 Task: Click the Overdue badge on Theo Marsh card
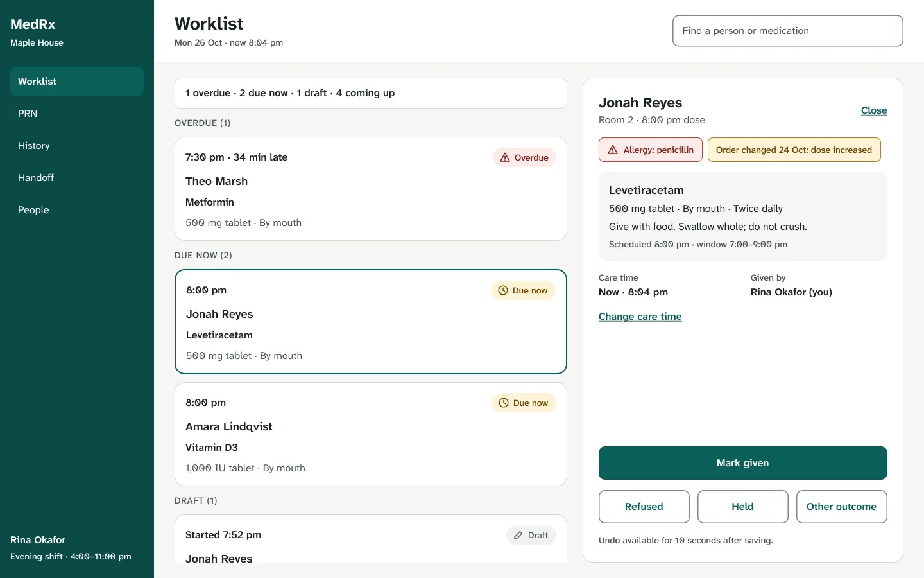pyautogui.click(x=524, y=157)
